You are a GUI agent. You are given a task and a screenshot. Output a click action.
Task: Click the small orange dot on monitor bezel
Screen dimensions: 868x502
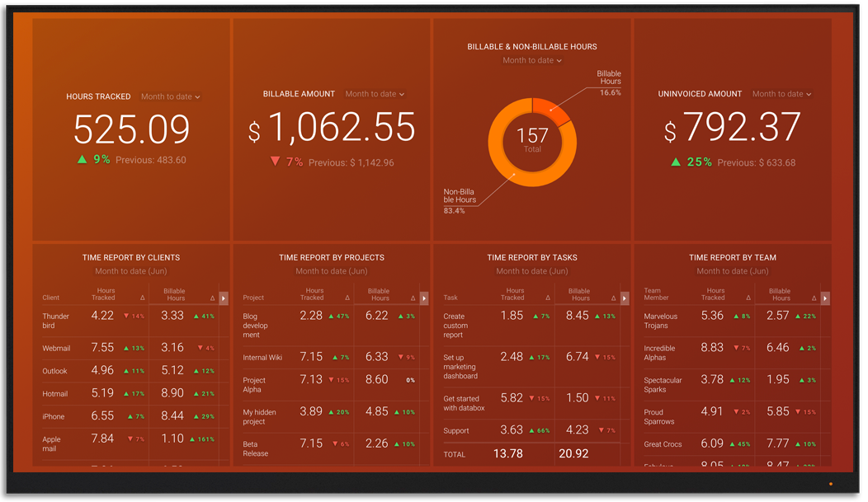point(831,484)
